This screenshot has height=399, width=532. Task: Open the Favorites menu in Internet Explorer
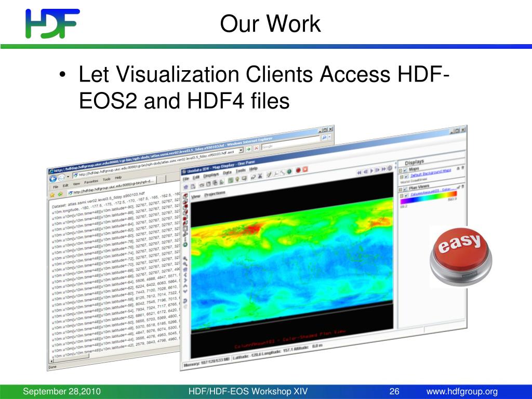(x=92, y=182)
